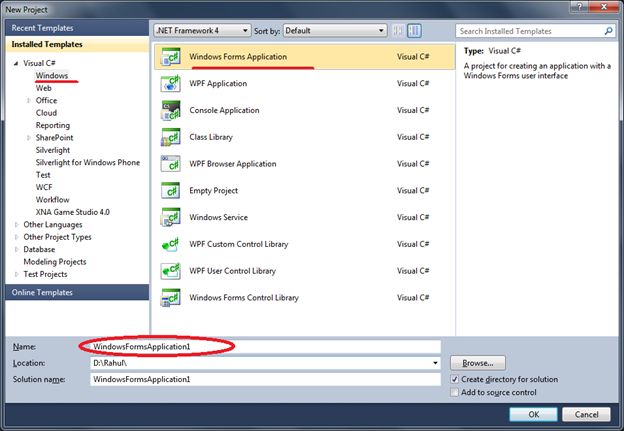
Task: Select the Empty Project template name
Action: coord(213,191)
